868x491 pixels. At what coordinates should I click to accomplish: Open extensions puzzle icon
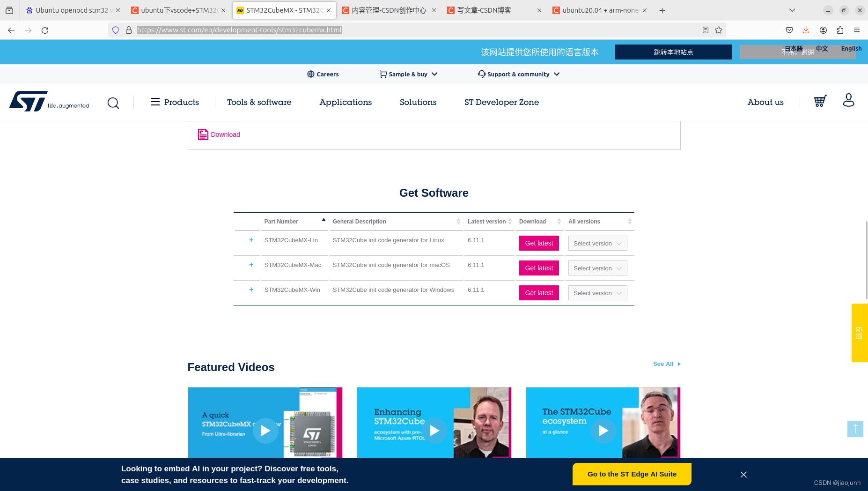840,30
